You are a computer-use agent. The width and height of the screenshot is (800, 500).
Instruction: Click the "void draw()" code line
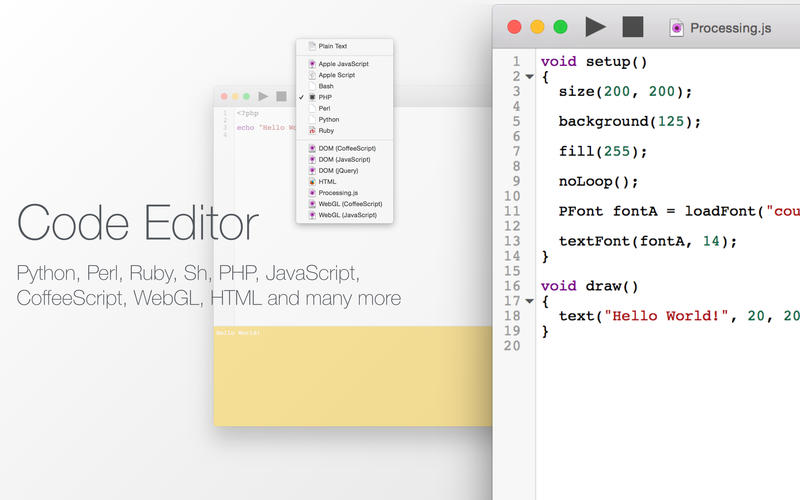pyautogui.click(x=589, y=286)
